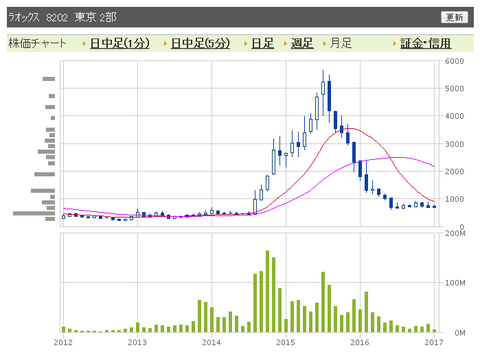480x363 pixels.
Task: Click the 株価チャート label
Action: click(x=37, y=43)
